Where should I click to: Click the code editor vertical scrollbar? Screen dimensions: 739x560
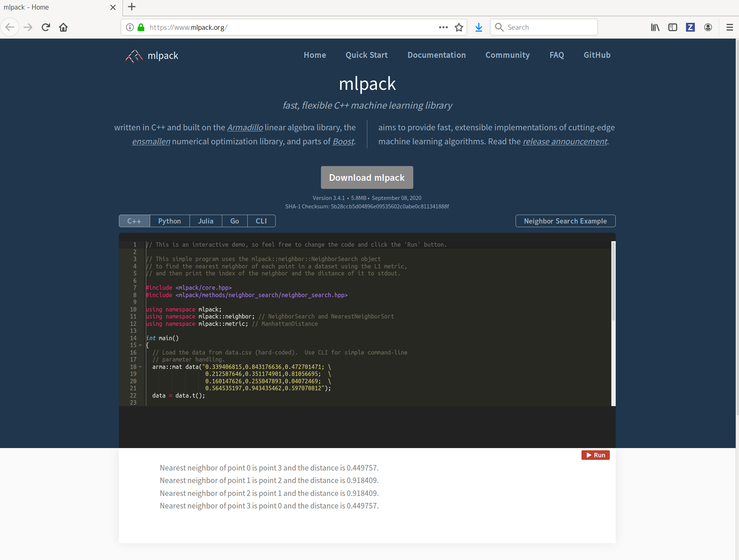613,281
